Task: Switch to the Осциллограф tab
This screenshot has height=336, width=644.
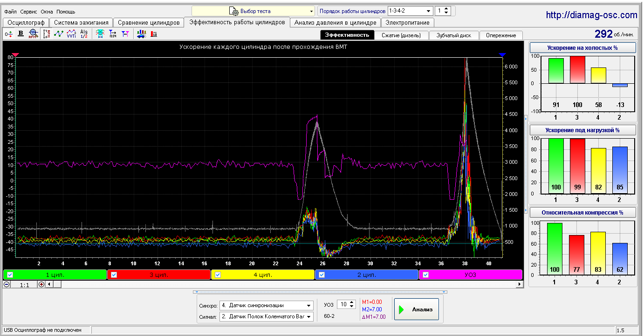Action: point(26,22)
